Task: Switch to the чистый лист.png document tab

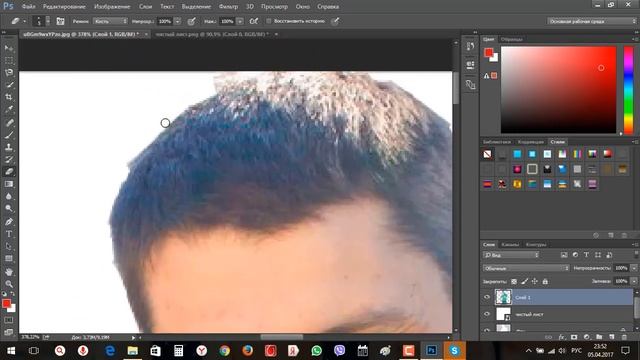Action: (212, 34)
